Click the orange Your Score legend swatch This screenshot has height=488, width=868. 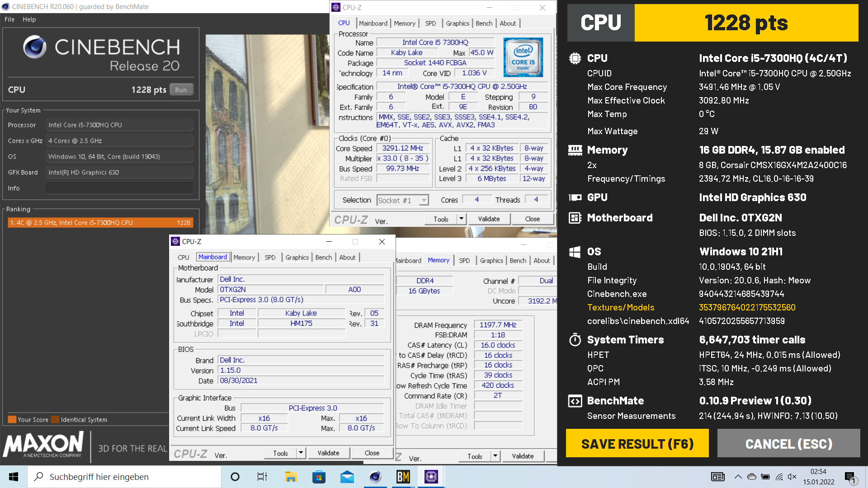pos(12,419)
